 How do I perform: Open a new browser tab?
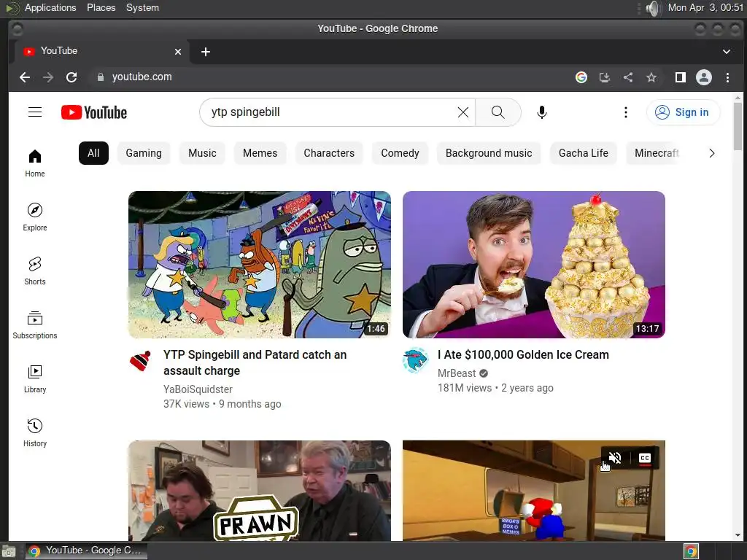[205, 52]
